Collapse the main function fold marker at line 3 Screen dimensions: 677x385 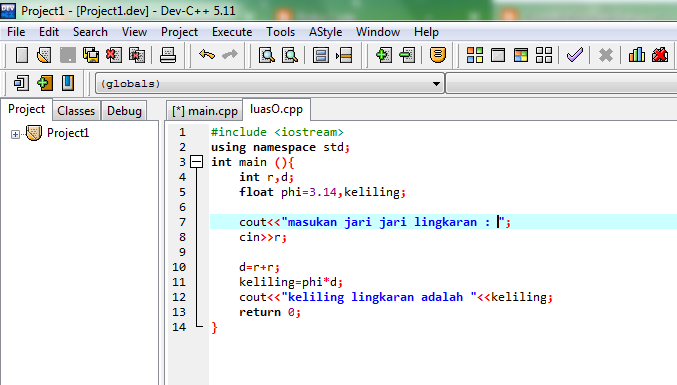pos(196,162)
